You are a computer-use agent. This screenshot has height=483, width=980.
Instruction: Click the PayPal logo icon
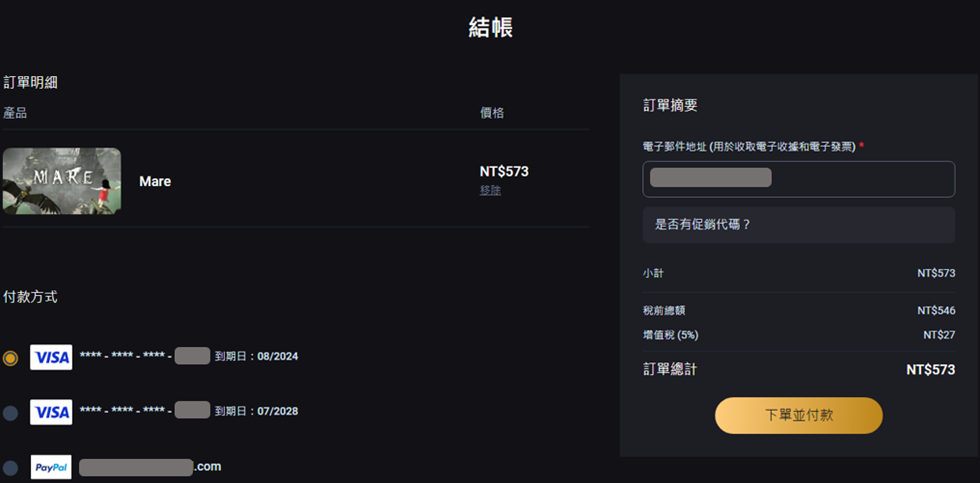click(51, 467)
